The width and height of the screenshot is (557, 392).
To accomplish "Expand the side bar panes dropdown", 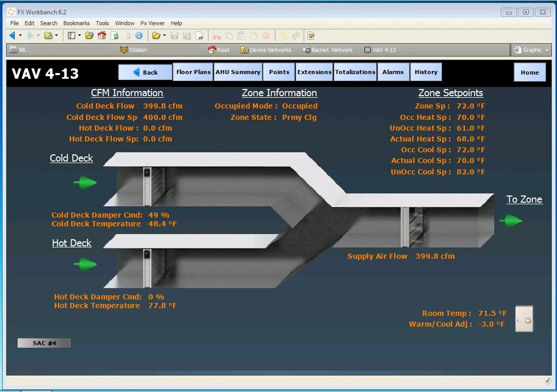I will pyautogui.click(x=80, y=35).
